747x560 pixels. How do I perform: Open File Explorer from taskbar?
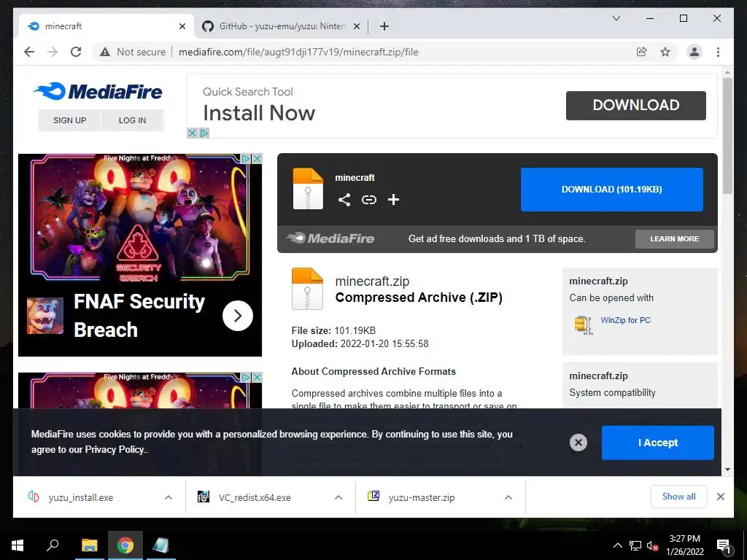[89, 545]
